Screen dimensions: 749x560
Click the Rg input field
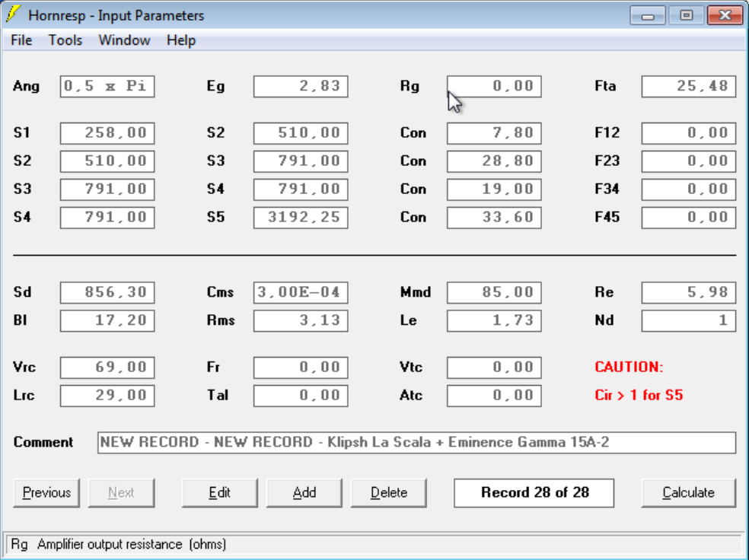495,87
